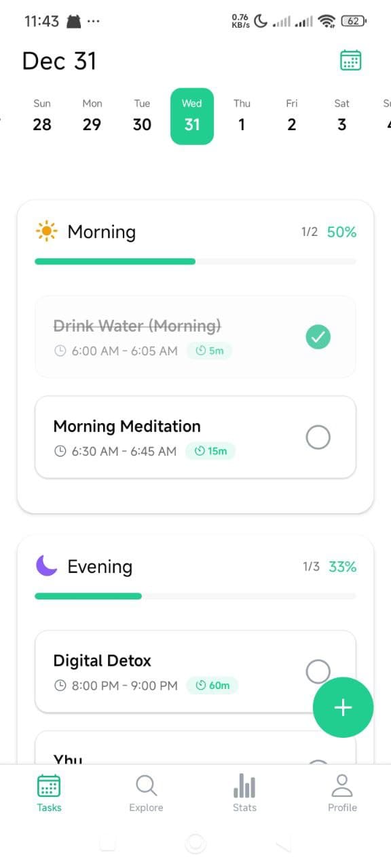Click the moon icon beside Evening
This screenshot has height=868, width=391.
click(x=45, y=566)
